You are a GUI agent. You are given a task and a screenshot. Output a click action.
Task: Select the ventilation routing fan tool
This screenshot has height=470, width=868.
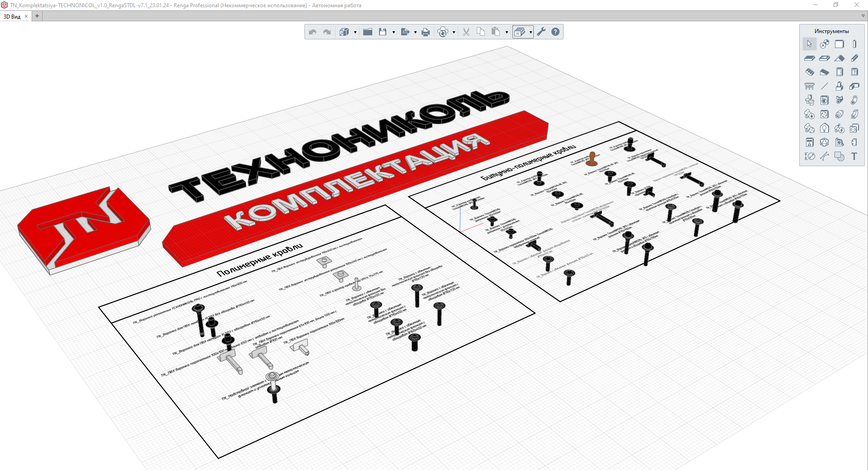(810, 128)
